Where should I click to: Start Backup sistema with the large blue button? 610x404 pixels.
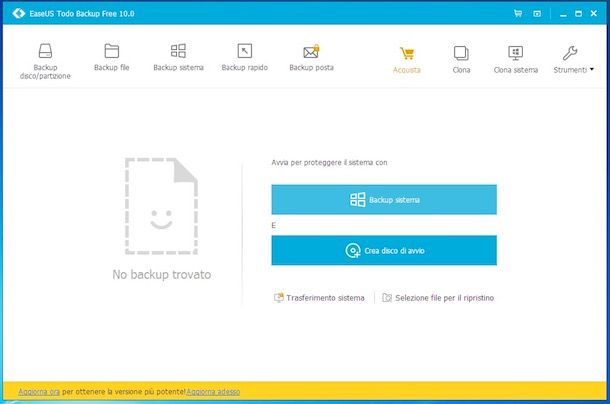coord(384,200)
